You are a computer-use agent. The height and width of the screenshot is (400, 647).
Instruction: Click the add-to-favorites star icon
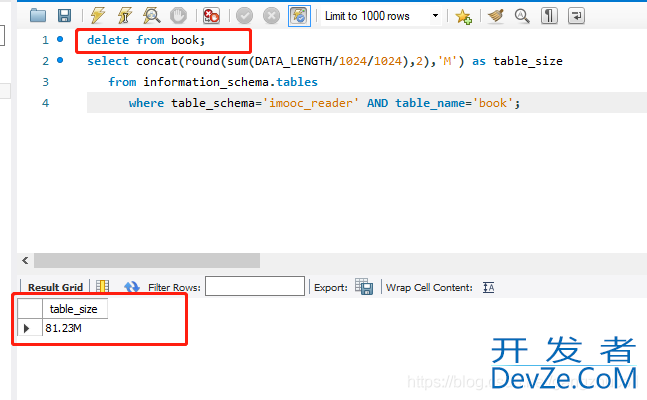(x=463, y=16)
